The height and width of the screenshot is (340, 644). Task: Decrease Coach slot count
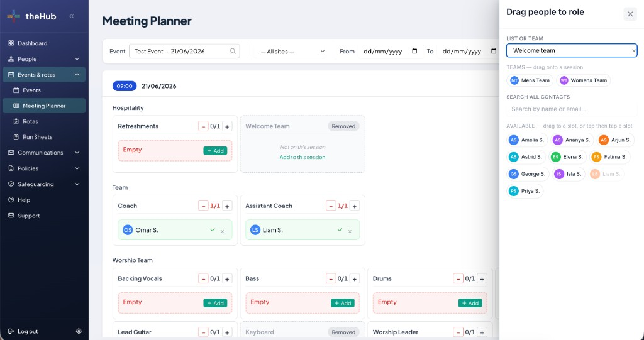(203, 206)
